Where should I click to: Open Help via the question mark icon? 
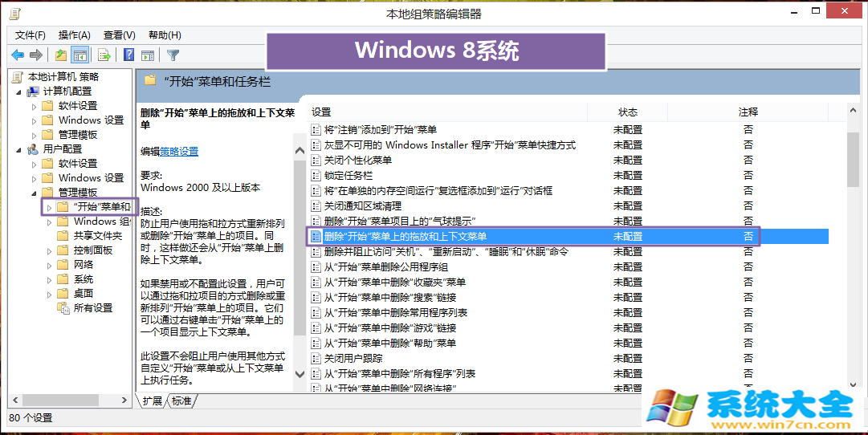129,55
